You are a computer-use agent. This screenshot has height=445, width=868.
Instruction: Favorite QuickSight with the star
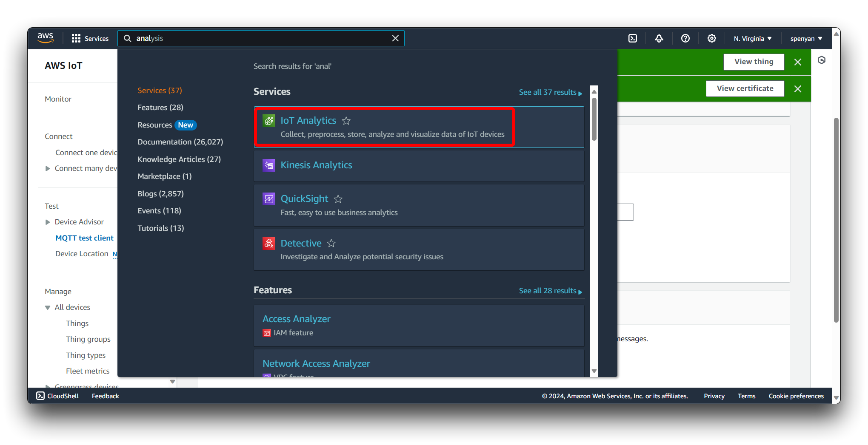(x=338, y=199)
